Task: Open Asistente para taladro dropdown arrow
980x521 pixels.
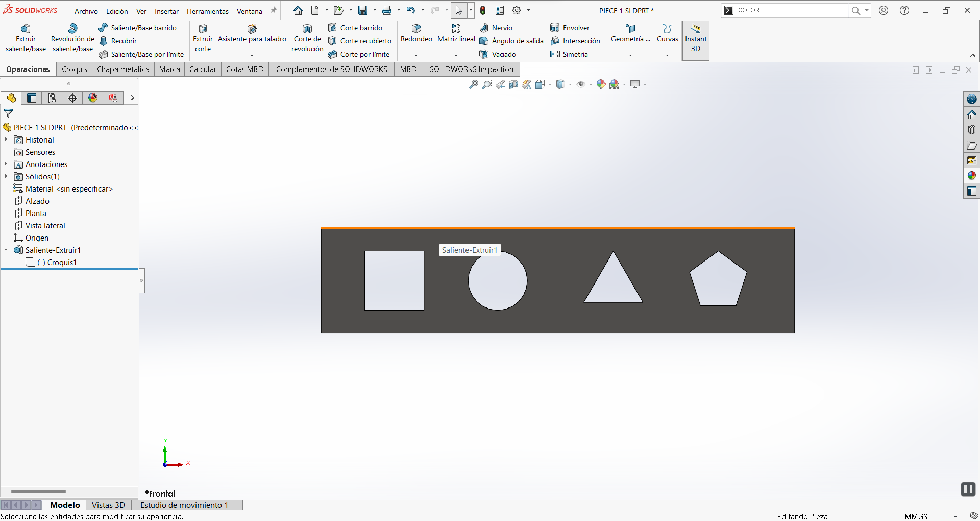Action: (x=252, y=55)
